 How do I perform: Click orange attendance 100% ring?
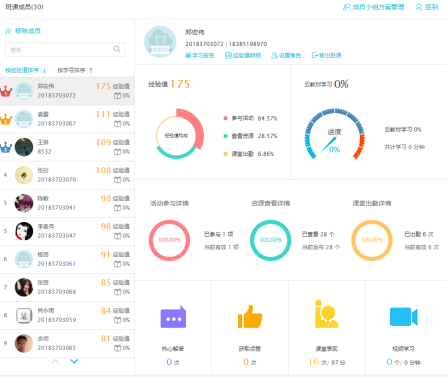[x=372, y=240]
